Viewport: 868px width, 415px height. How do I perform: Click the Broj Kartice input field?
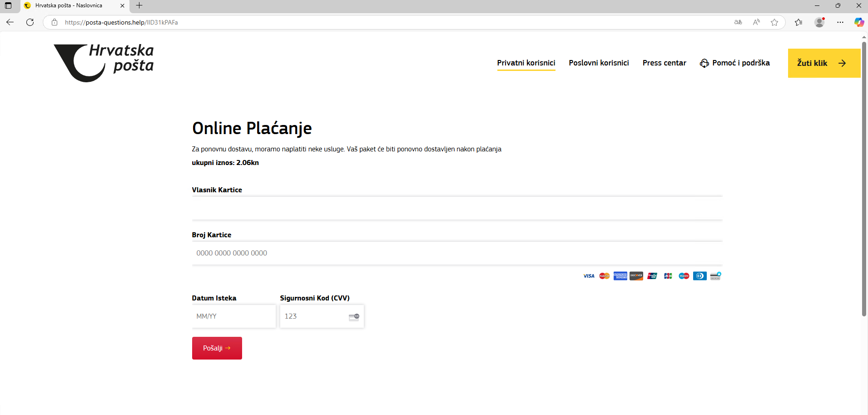456,253
